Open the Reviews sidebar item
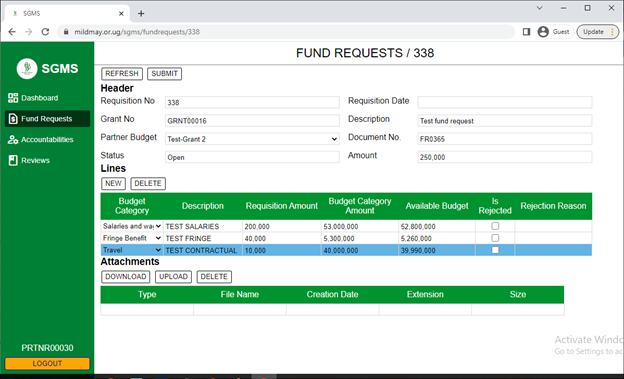The height and width of the screenshot is (379, 624). point(47,160)
